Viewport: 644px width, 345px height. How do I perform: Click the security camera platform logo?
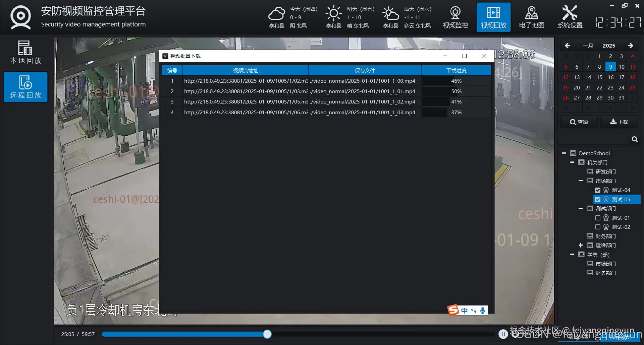coord(21,17)
